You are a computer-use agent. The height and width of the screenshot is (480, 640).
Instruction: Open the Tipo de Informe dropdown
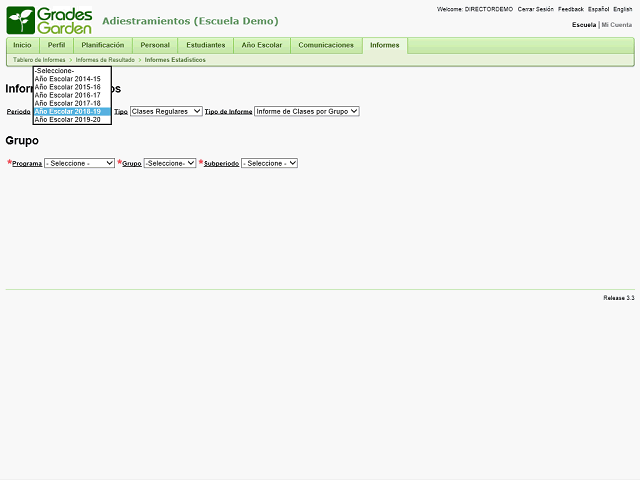pos(306,111)
